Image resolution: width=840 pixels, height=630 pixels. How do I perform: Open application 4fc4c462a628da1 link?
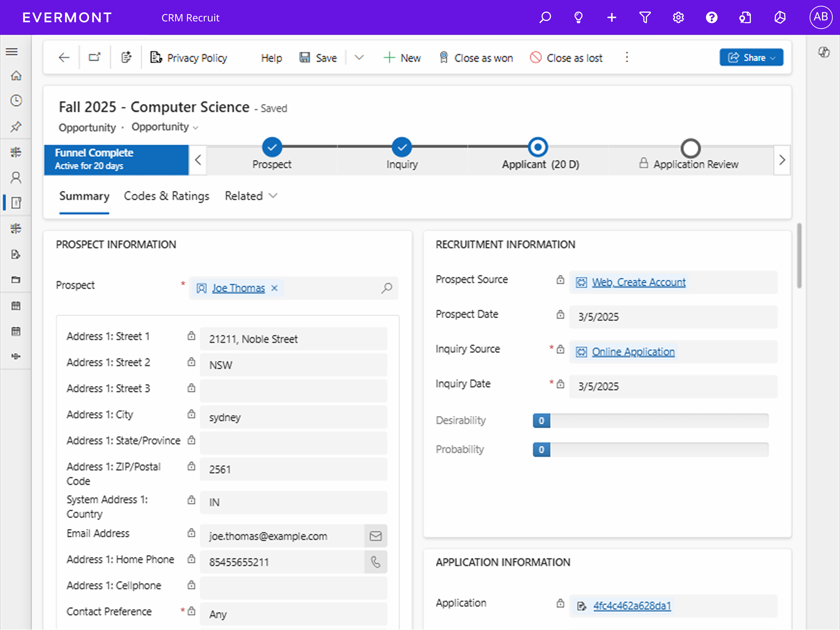tap(632, 605)
